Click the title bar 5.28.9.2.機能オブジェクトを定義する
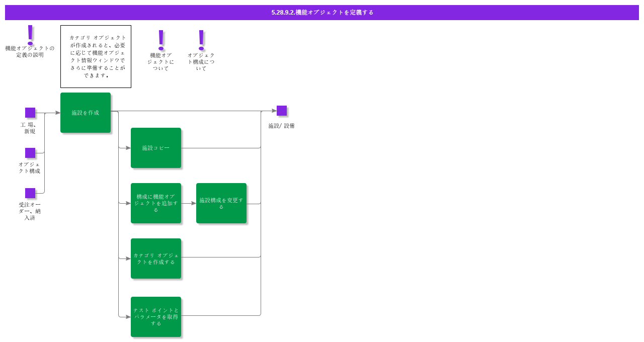 (322, 13)
